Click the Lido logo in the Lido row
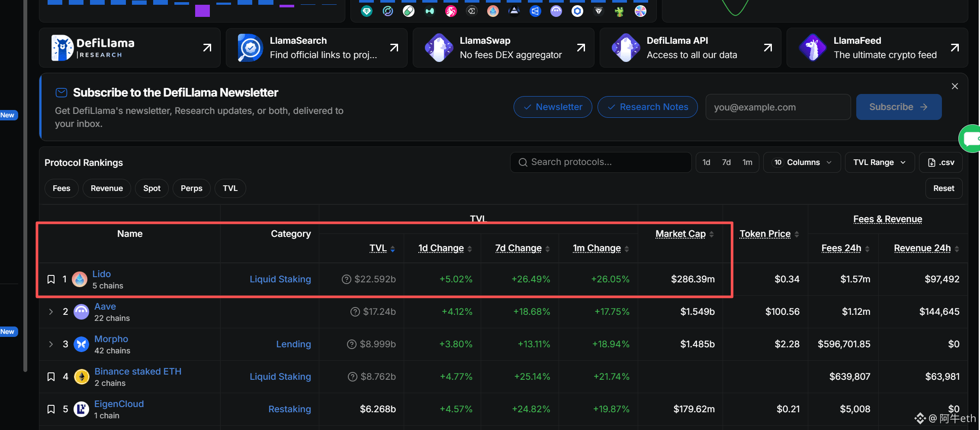 pyautogui.click(x=80, y=279)
